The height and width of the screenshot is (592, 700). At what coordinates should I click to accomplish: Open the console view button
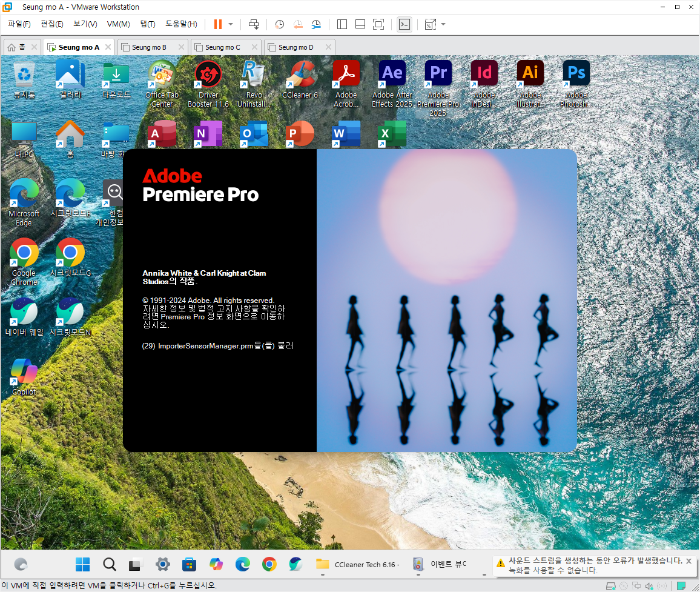click(404, 24)
